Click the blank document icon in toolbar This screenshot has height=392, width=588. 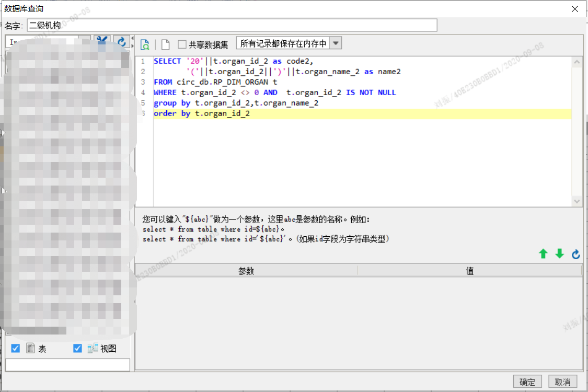pyautogui.click(x=165, y=44)
